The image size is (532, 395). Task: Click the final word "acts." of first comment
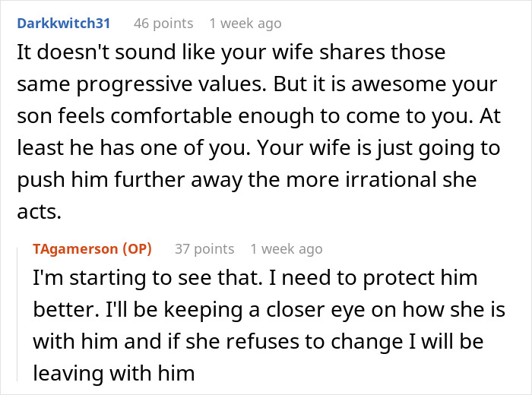[39, 212]
